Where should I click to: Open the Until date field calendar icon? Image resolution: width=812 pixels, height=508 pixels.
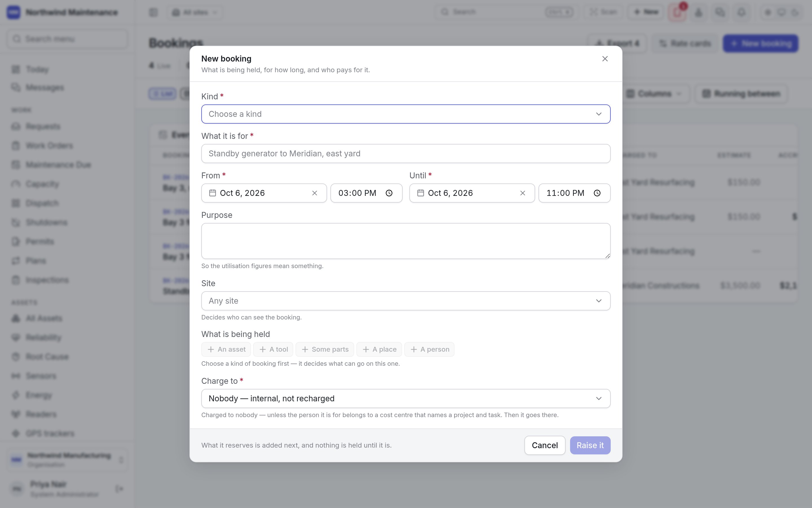click(x=420, y=193)
